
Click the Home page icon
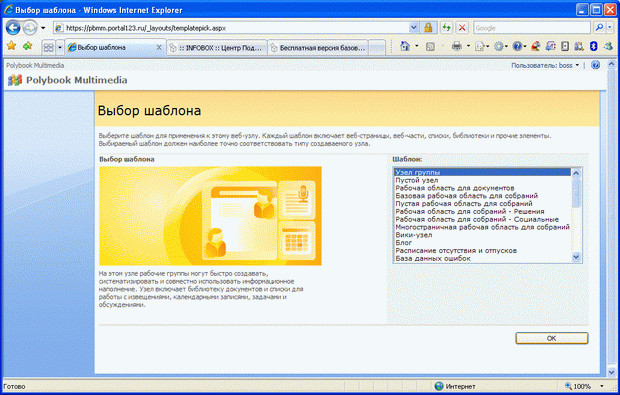(x=405, y=47)
